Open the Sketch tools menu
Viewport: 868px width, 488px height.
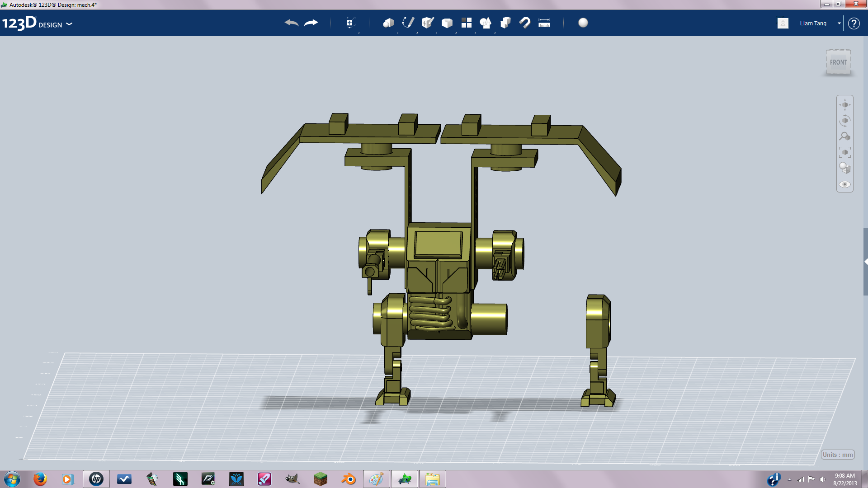click(408, 23)
